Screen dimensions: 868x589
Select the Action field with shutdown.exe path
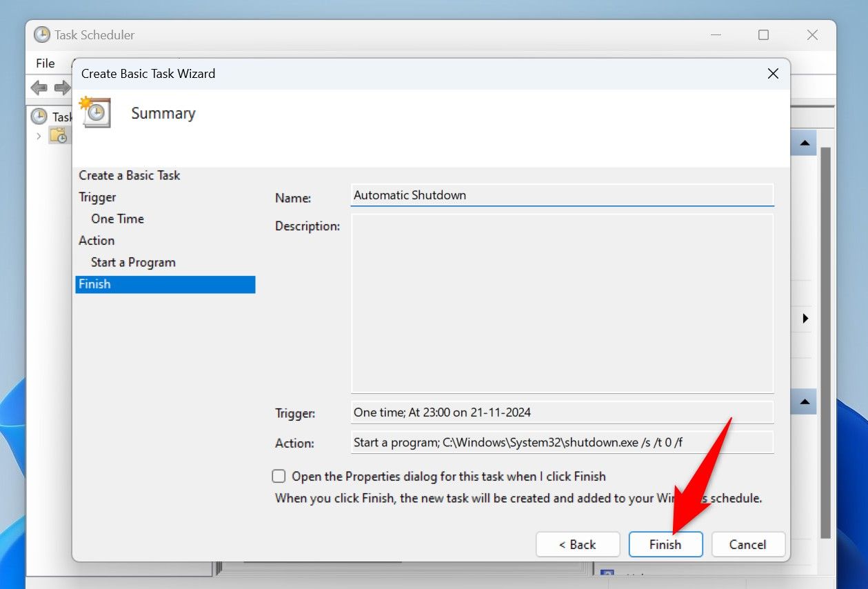coord(562,442)
